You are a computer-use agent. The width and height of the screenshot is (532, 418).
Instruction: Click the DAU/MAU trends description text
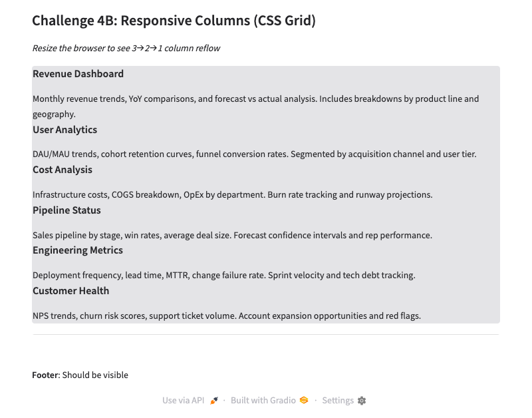[x=254, y=154]
